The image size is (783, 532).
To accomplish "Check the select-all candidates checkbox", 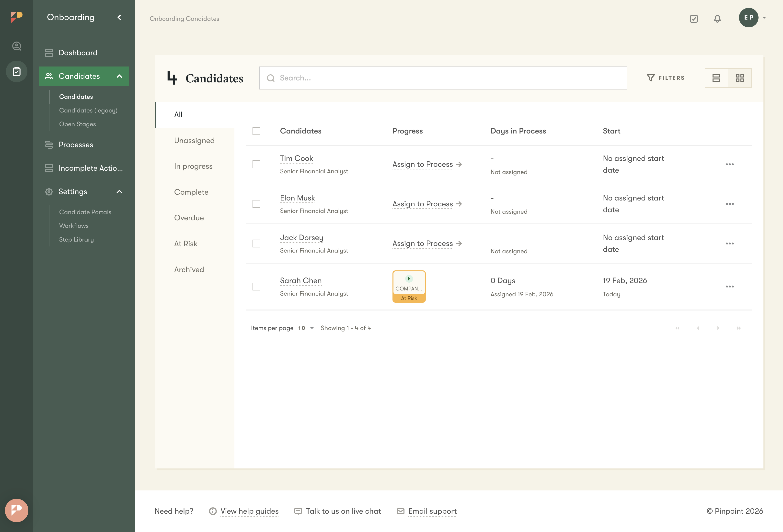I will 256,131.
